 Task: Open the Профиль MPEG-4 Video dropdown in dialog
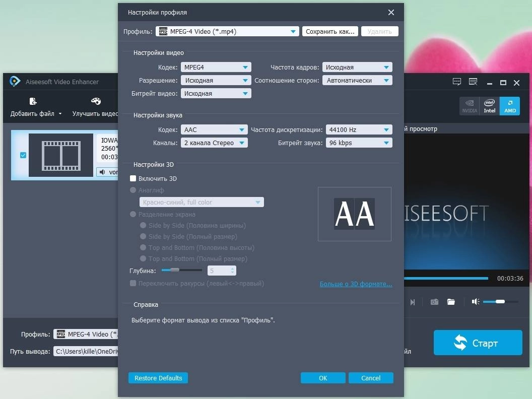coord(227,32)
